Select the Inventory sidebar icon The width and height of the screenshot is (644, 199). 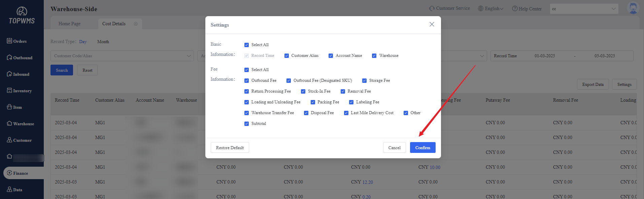(x=9, y=91)
